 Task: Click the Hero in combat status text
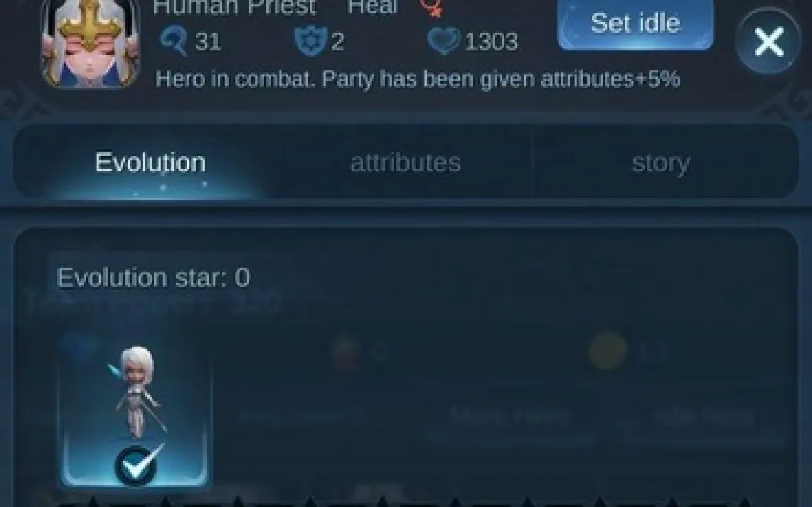click(x=417, y=79)
